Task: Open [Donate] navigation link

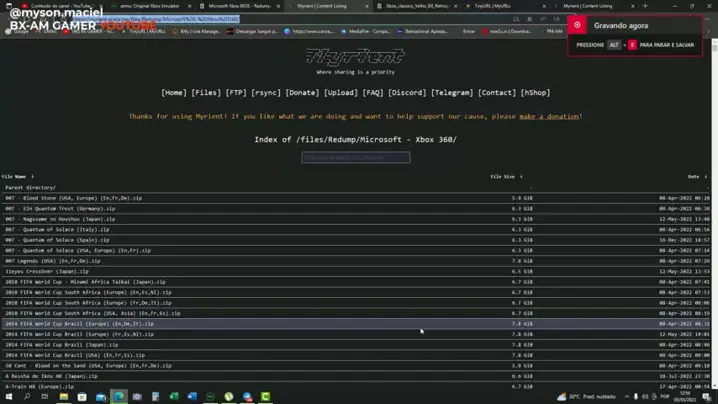Action: coord(302,93)
